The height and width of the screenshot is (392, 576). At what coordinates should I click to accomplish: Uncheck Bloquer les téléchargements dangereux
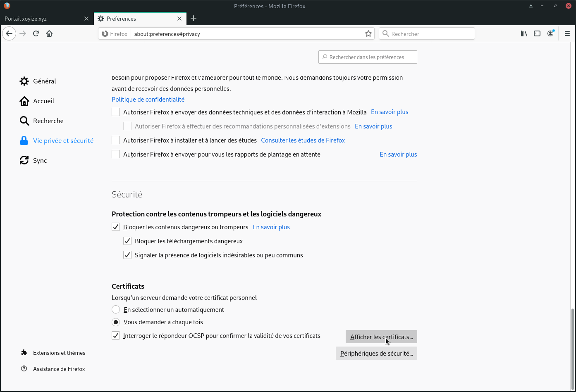(127, 241)
